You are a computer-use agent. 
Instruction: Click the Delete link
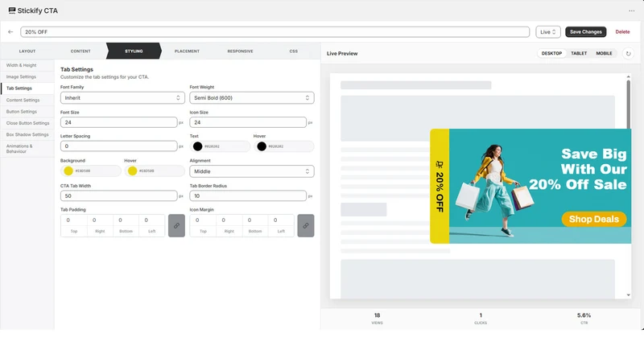622,31
